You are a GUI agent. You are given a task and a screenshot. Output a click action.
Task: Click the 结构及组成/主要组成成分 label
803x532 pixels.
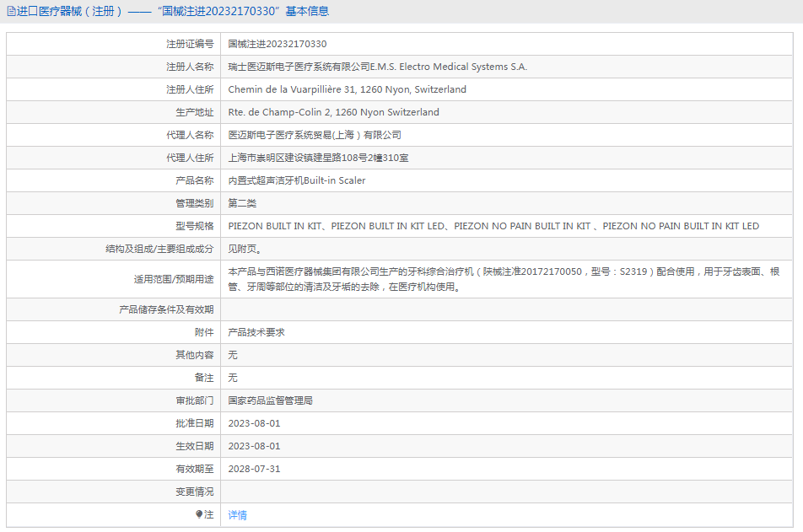(x=159, y=249)
